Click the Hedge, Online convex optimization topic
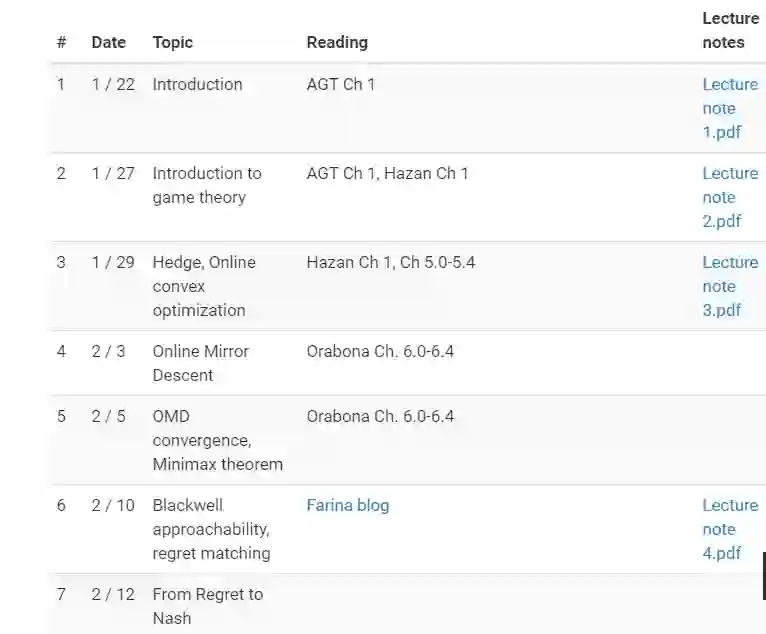The image size is (766, 634). tap(204, 286)
